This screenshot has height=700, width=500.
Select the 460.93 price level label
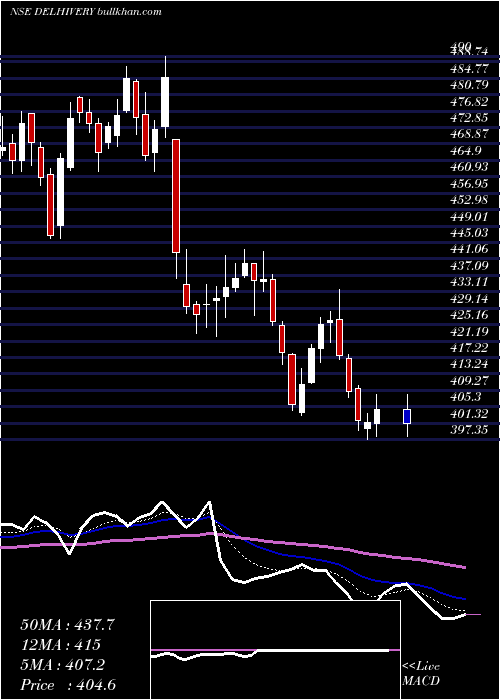pyautogui.click(x=469, y=168)
